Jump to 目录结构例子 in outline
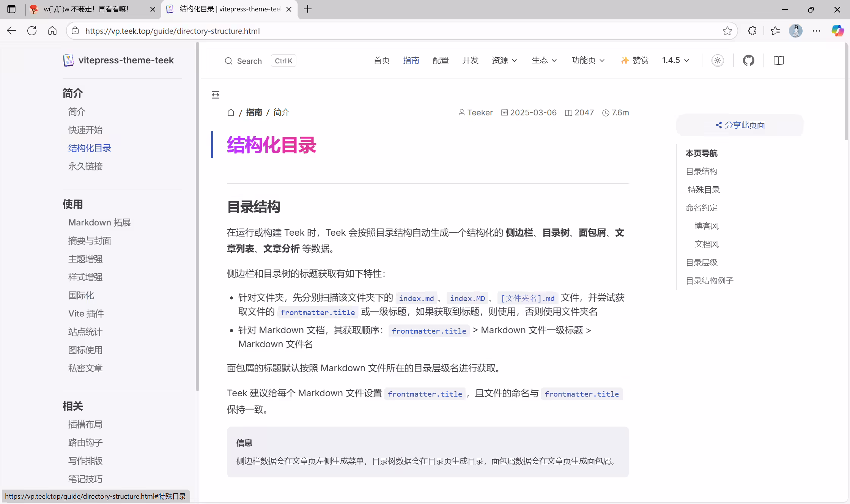 click(x=710, y=281)
